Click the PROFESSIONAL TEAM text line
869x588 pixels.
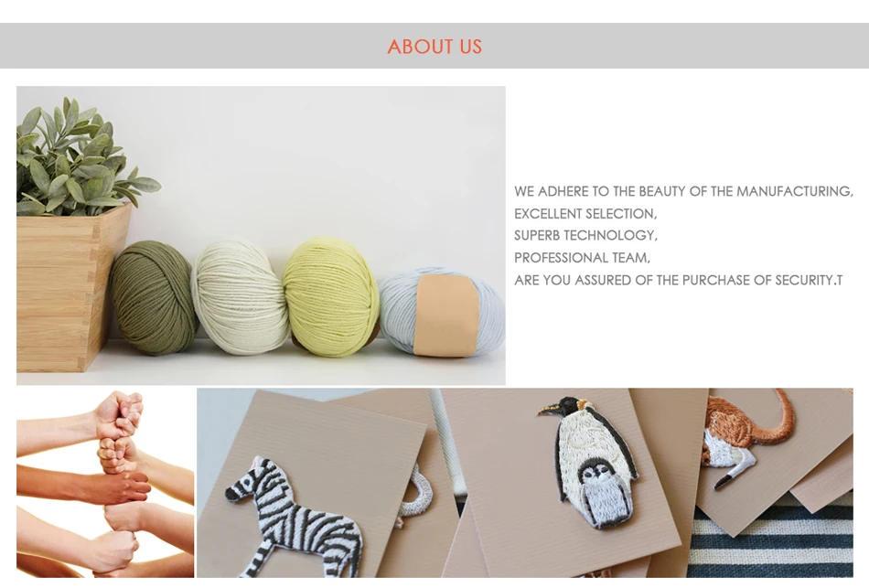pos(583,258)
